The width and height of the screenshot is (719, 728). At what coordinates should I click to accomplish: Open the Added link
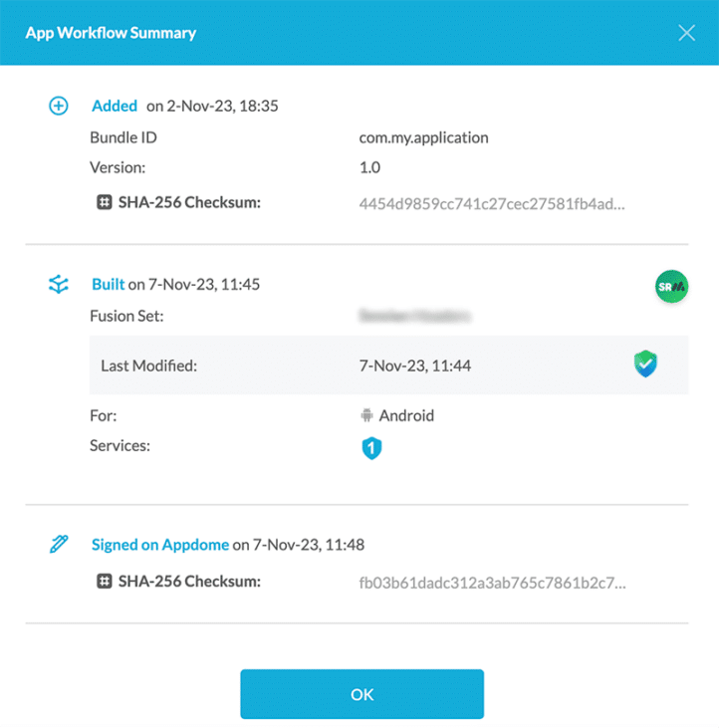coord(115,106)
